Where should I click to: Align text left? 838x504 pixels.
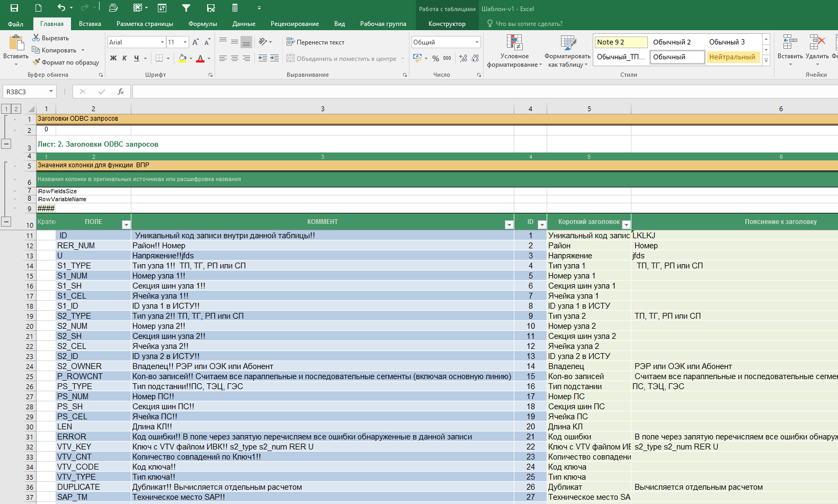tap(223, 58)
